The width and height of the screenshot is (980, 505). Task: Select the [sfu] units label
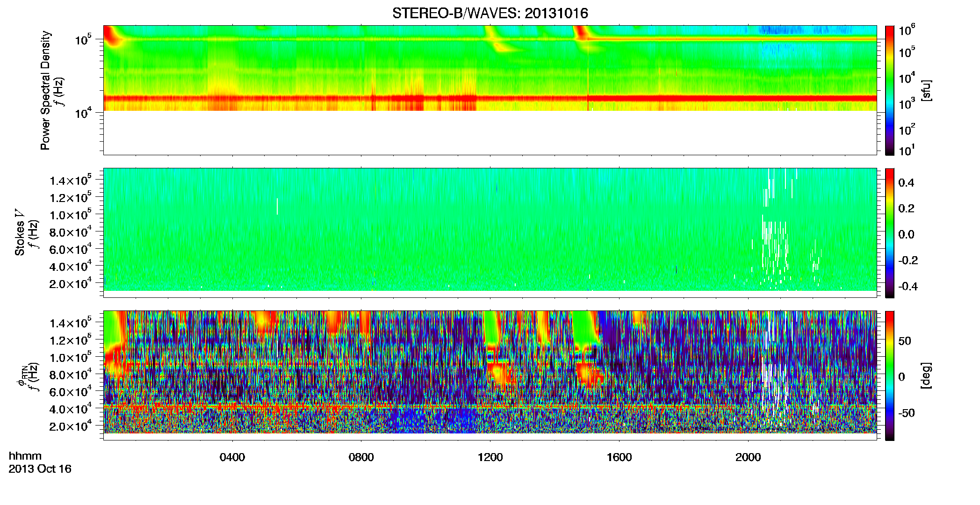point(926,90)
